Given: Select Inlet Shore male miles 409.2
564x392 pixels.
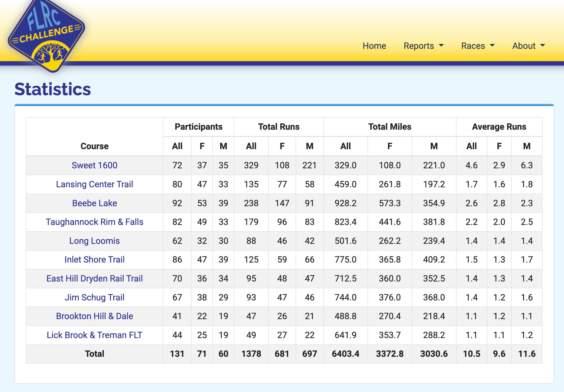Looking at the screenshot, I should [434, 259].
